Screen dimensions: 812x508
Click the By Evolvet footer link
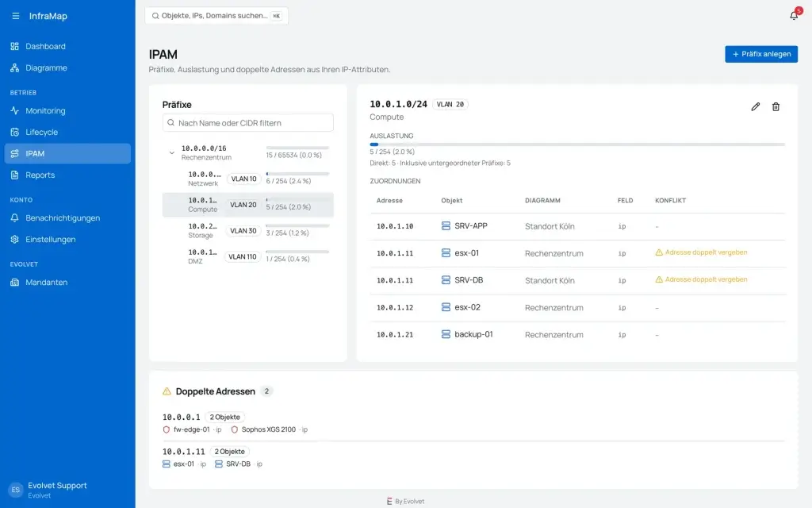click(x=405, y=502)
